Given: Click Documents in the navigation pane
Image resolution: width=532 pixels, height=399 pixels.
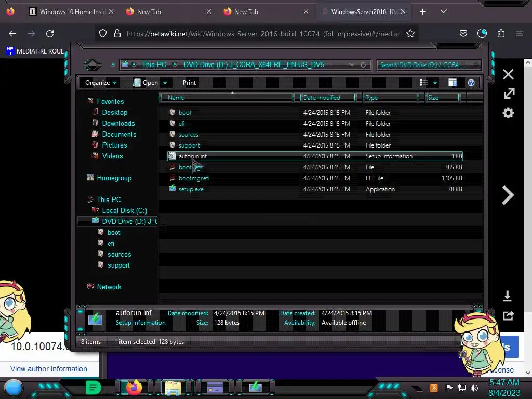Looking at the screenshot, I should (x=119, y=134).
